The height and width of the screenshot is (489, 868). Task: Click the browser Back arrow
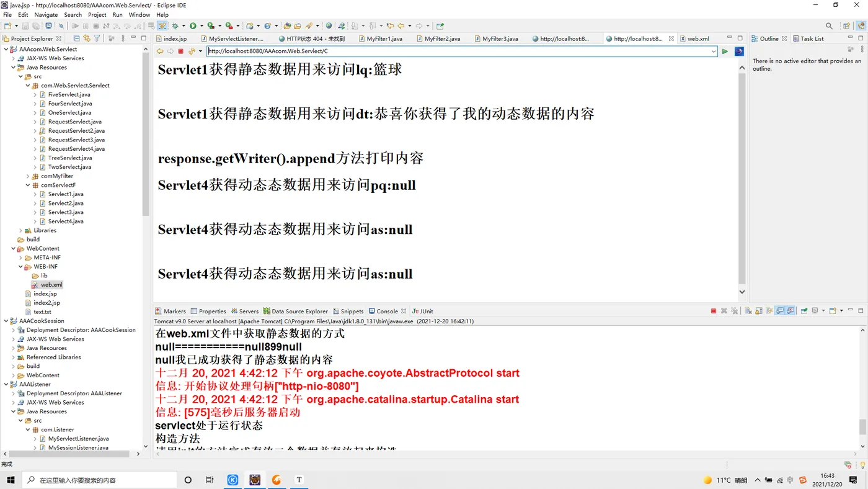[x=160, y=52]
